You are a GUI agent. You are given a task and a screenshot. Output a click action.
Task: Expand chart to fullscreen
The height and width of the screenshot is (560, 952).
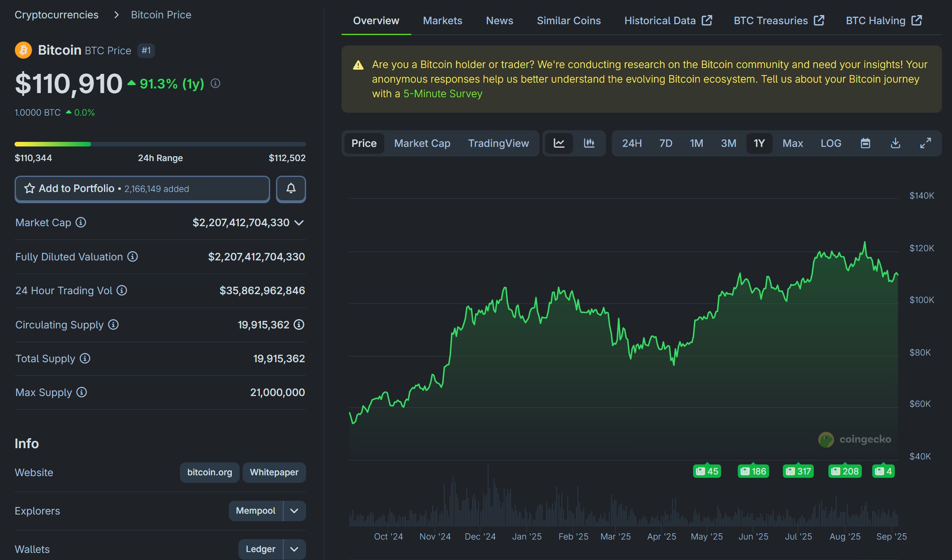coord(925,143)
